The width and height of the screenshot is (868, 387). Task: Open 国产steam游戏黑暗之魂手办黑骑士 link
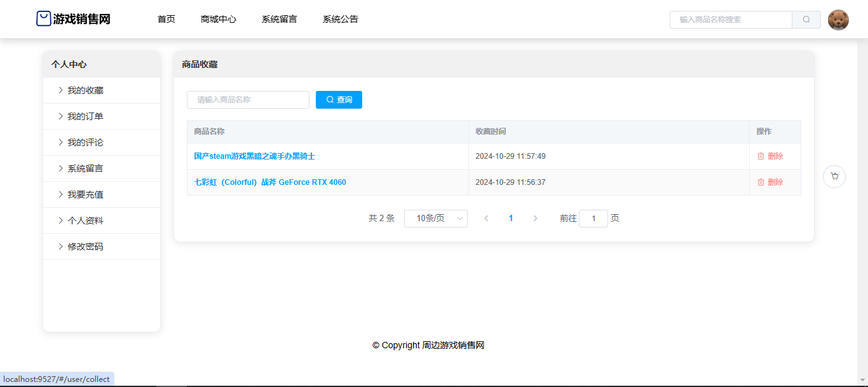(254, 156)
